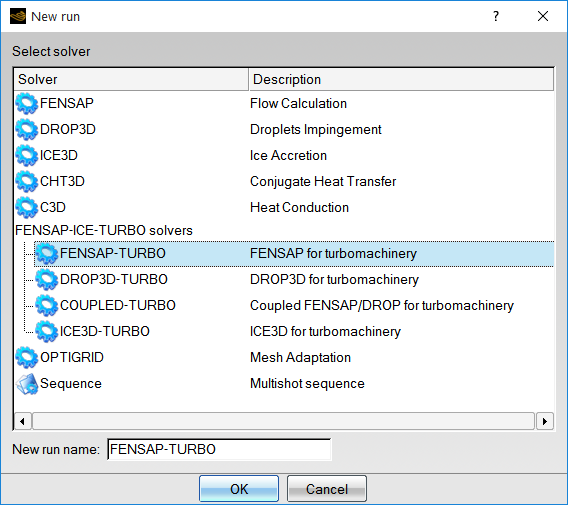
Task: Choose the ICE3D gear icon
Action: (27, 156)
